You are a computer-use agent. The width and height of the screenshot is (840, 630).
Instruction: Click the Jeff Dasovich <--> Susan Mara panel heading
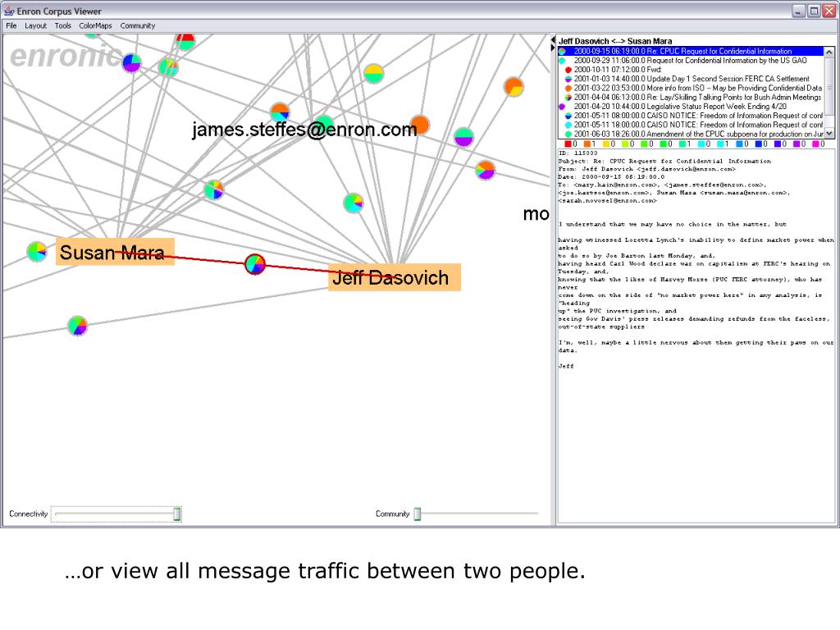[x=615, y=41]
